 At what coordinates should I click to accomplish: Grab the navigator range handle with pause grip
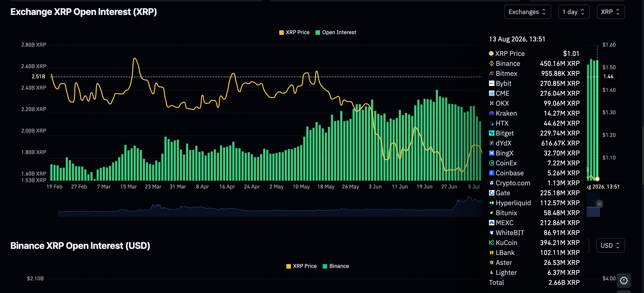pos(599,204)
